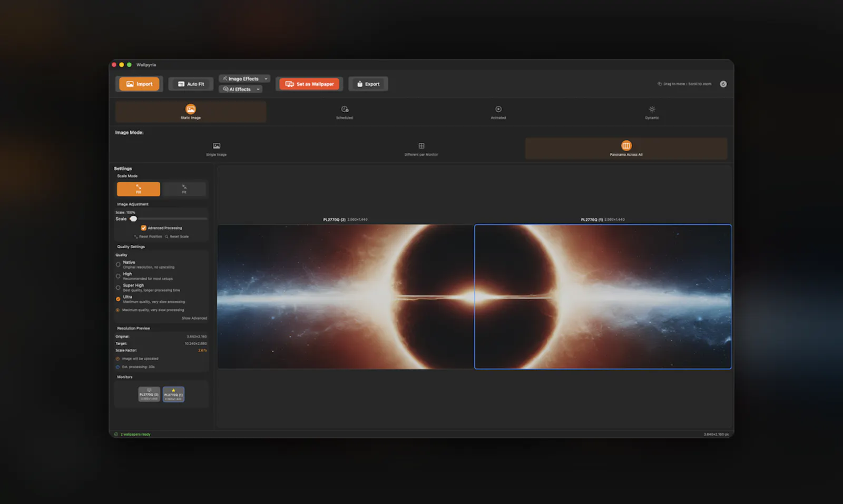Select the High quality radio button
The height and width of the screenshot is (504, 843).
118,276
